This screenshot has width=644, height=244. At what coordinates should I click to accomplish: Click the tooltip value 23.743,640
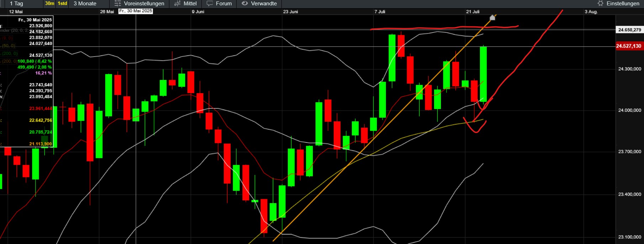click(x=41, y=85)
